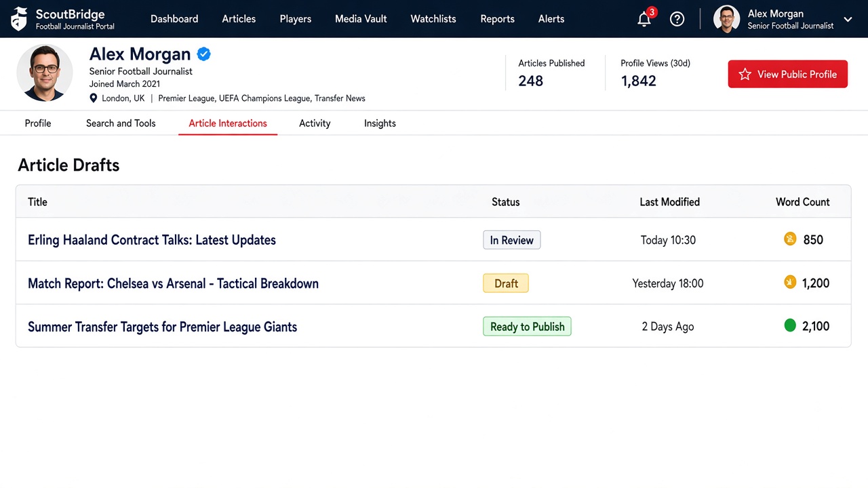868x488 pixels.
Task: Switch to the Activity tab
Action: pos(315,123)
